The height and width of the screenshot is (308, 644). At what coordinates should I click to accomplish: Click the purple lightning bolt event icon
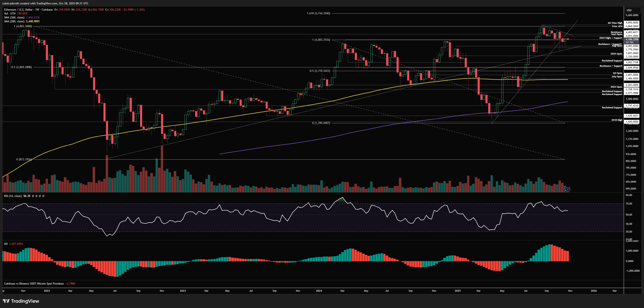[x=568, y=190]
